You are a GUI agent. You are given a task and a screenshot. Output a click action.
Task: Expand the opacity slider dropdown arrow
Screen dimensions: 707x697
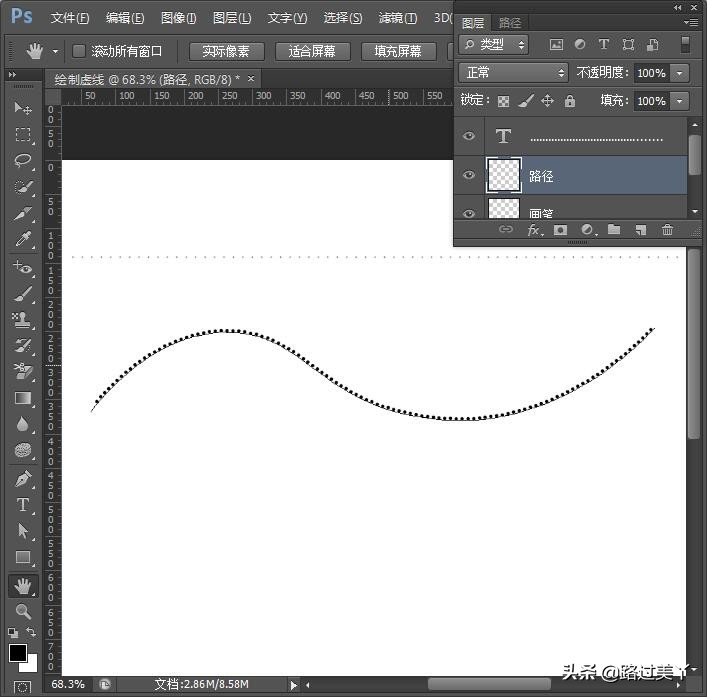point(680,73)
